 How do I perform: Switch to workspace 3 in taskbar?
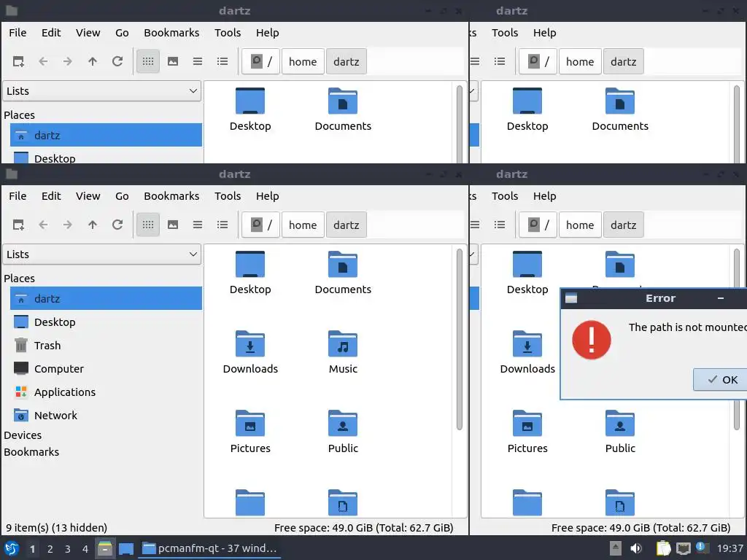pos(68,549)
